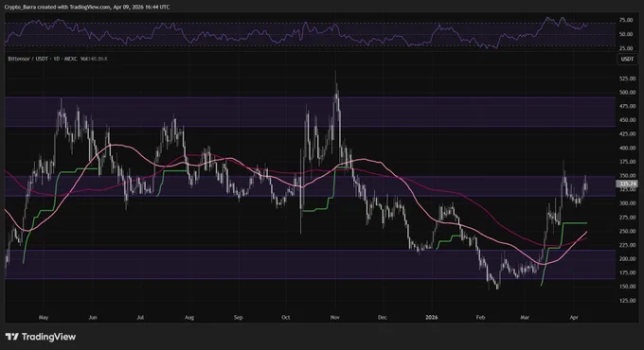The image size is (644, 350).
Task: Click the 525.00 price axis label
Action: 627,79
